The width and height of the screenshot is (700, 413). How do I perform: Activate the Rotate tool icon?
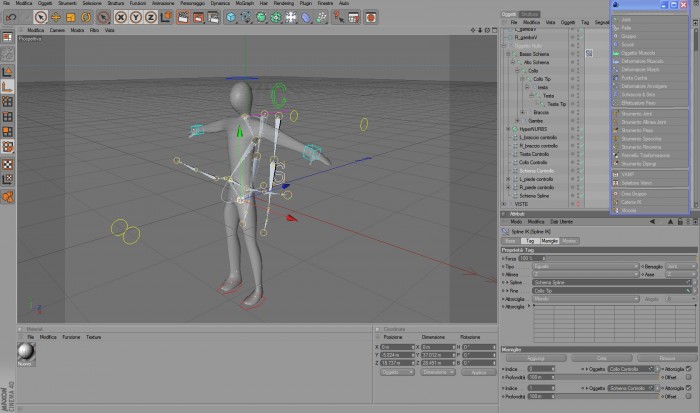(86, 17)
